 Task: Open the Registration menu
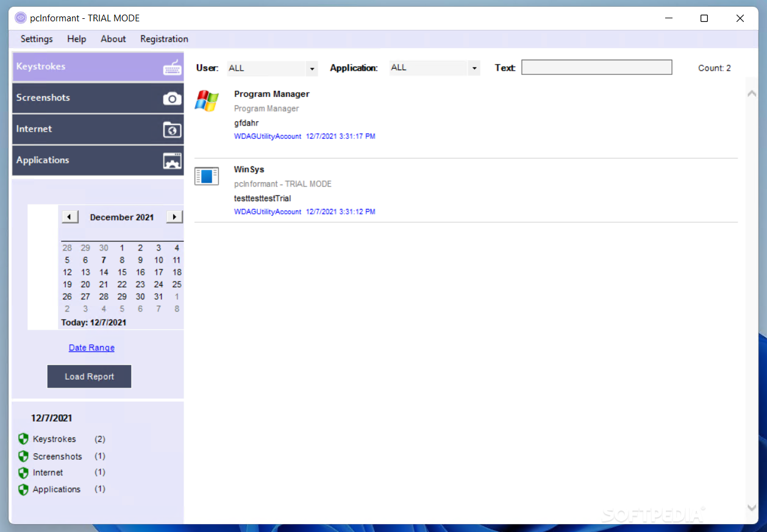click(164, 39)
